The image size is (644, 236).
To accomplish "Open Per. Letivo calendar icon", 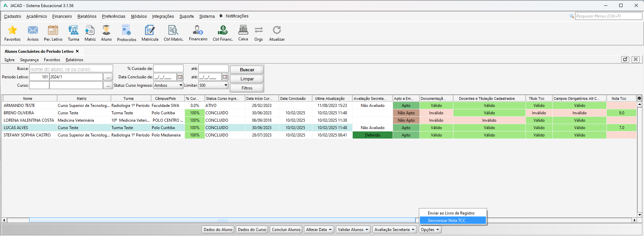I will pos(53,30).
